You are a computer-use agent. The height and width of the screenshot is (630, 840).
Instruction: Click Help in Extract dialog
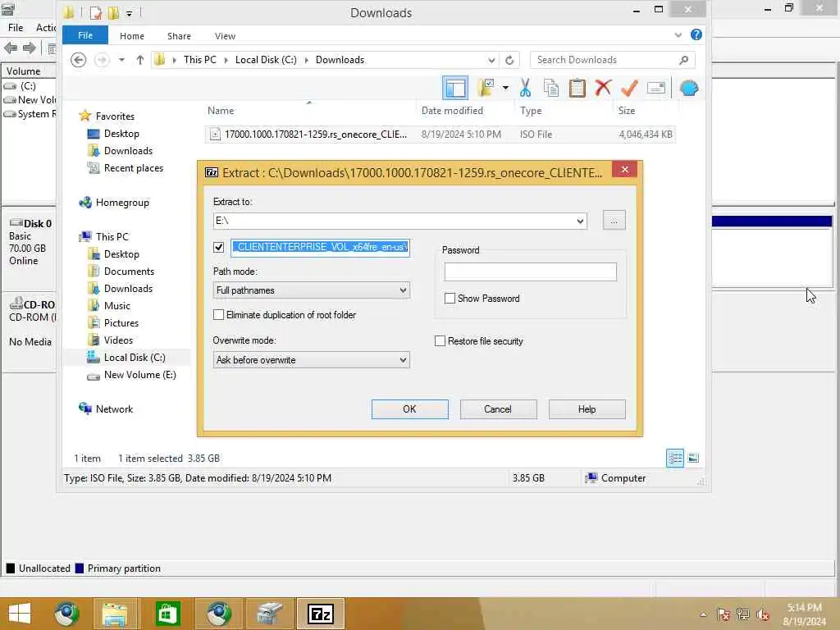click(587, 409)
